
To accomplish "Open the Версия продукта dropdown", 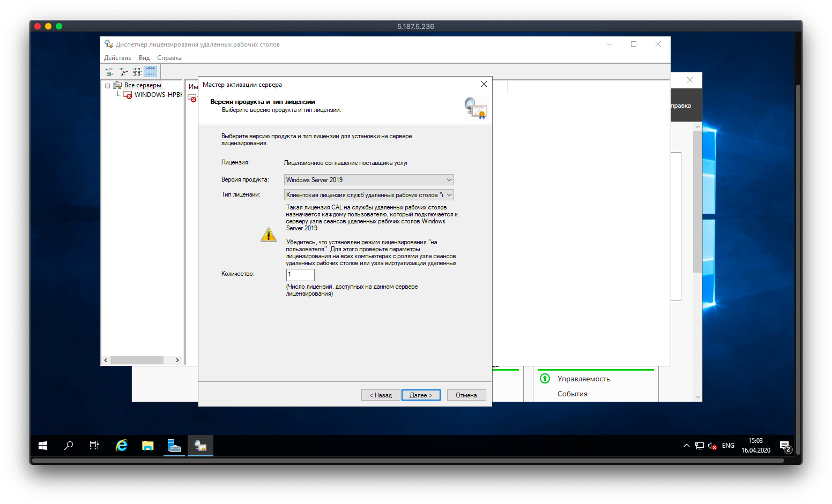I will pyautogui.click(x=369, y=180).
